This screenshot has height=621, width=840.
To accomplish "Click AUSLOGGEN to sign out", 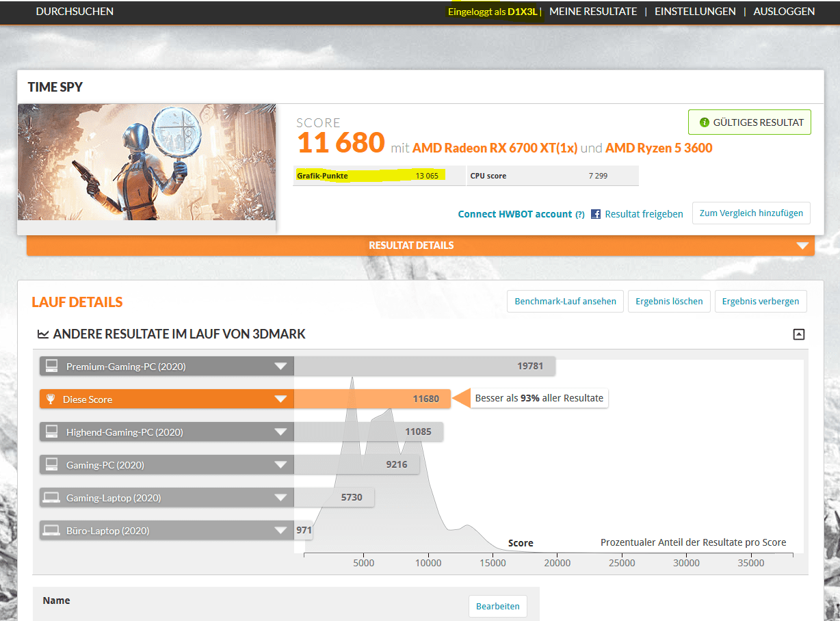I will 784,12.
